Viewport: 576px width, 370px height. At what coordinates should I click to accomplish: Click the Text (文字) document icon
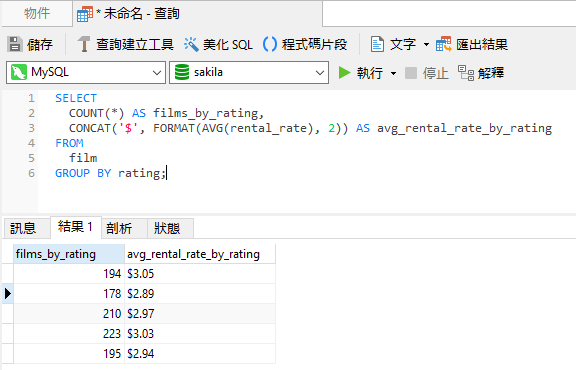pos(377,44)
